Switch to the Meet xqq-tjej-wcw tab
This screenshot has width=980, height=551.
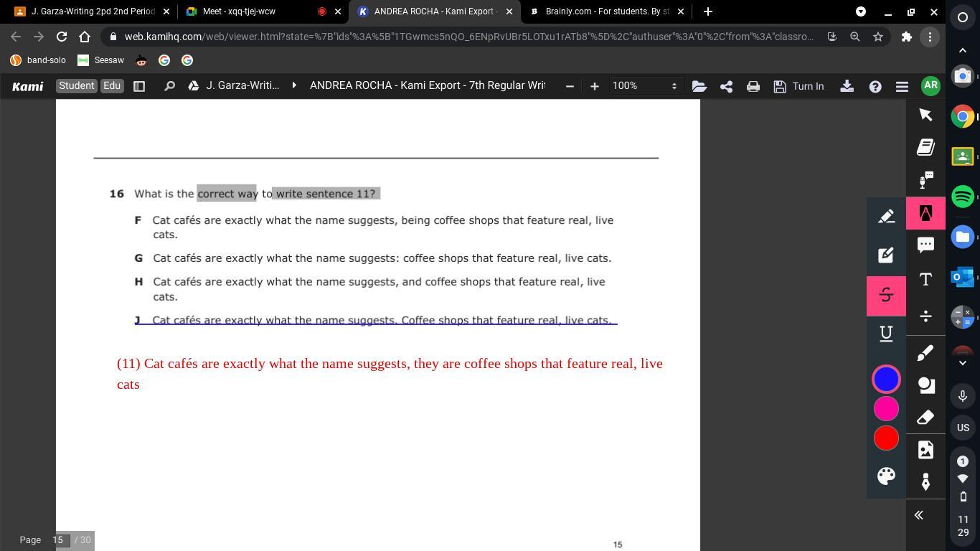(261, 11)
